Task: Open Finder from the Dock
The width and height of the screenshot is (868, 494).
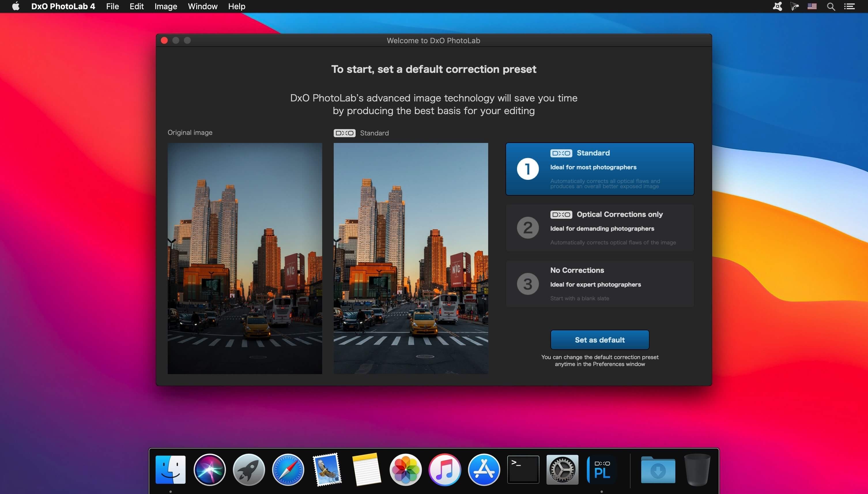Action: [x=170, y=470]
